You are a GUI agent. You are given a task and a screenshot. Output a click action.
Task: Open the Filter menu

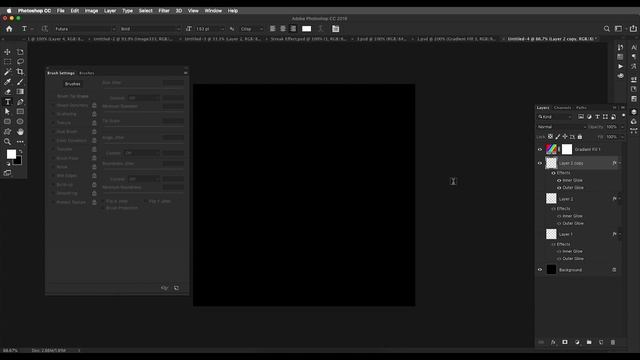click(x=164, y=11)
